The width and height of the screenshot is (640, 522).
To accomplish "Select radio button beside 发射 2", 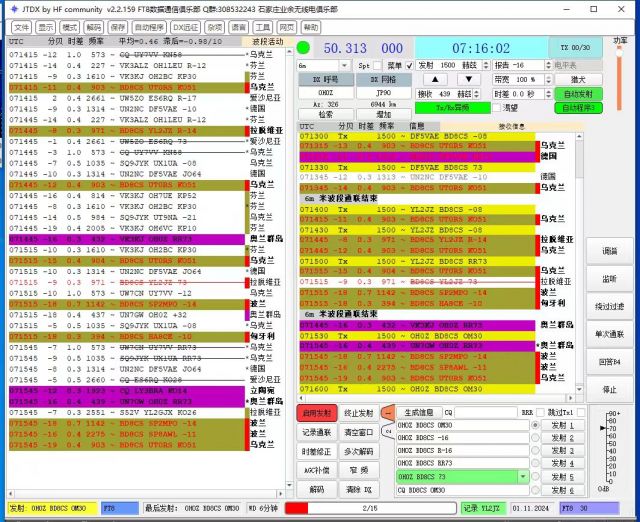I will (535, 438).
